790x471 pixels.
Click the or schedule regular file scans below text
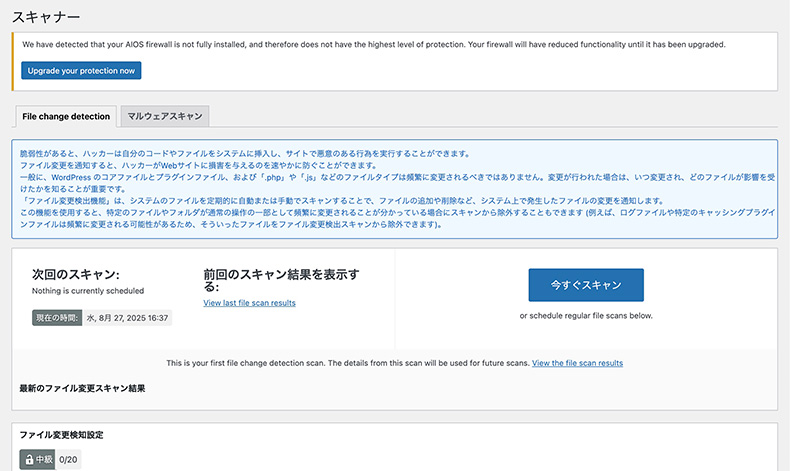tap(586, 316)
